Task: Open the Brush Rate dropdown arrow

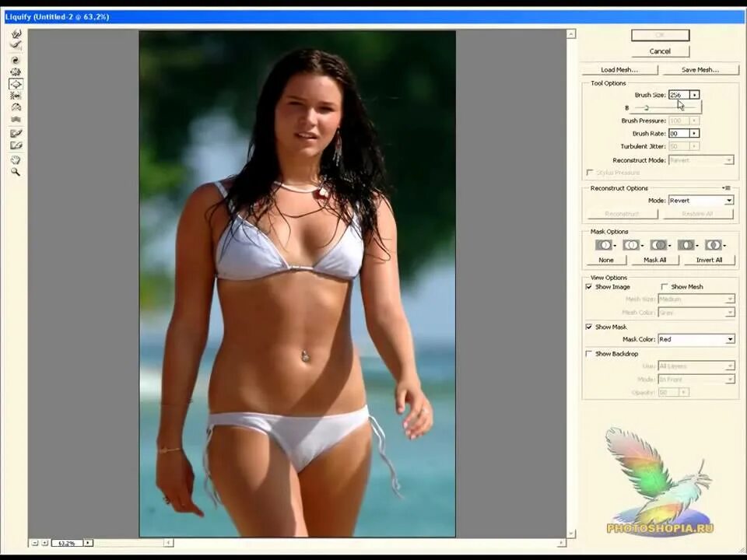Action: pos(695,133)
